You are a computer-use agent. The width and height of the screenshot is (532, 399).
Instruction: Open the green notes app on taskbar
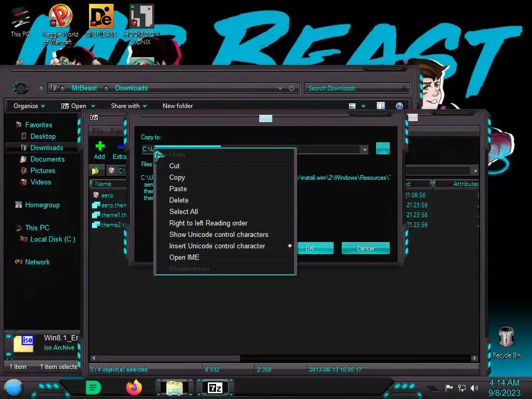click(x=94, y=388)
